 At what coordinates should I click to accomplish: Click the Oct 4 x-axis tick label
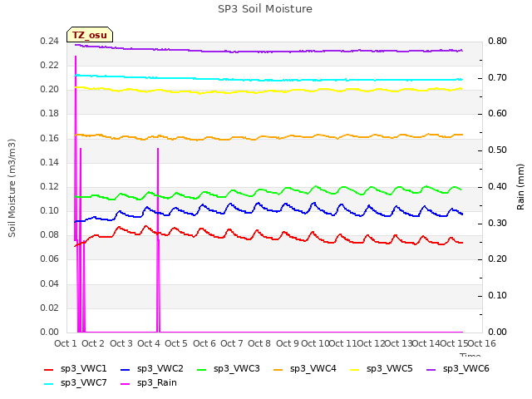[148, 343]
